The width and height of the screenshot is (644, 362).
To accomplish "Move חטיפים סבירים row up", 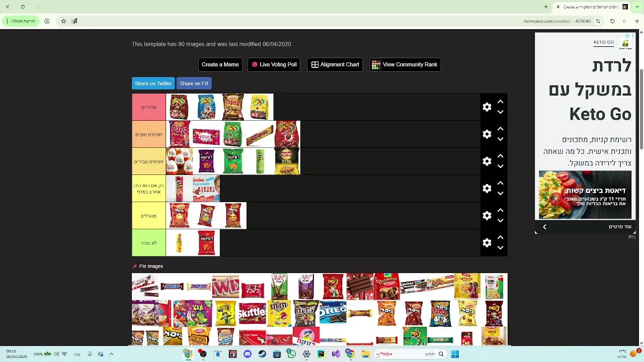I will (500, 156).
